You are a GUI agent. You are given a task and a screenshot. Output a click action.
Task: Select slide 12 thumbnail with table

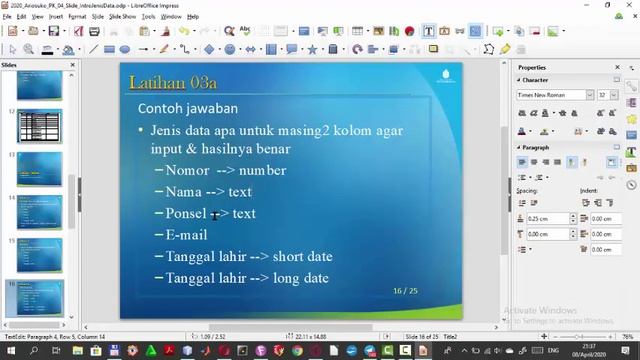tap(39, 126)
